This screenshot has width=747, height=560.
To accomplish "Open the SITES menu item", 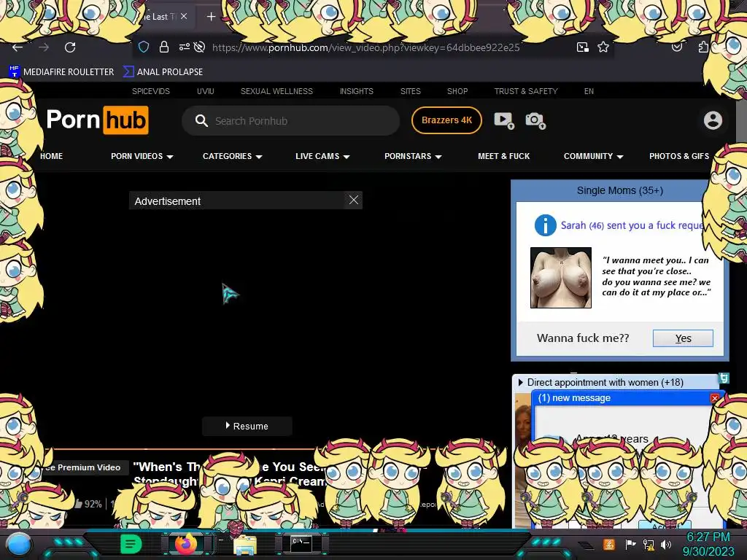I will pos(410,91).
